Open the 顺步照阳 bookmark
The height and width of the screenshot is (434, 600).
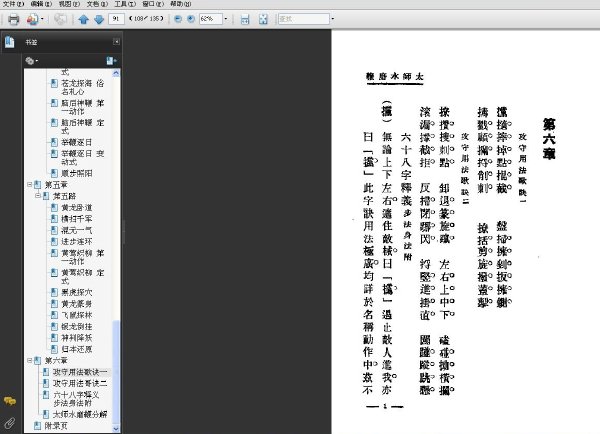coord(77,173)
